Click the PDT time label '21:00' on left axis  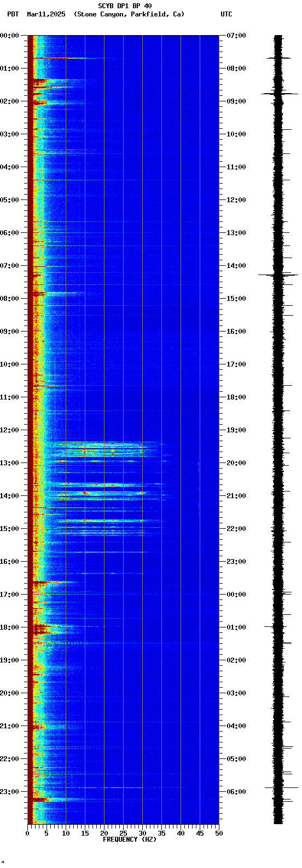9,726
